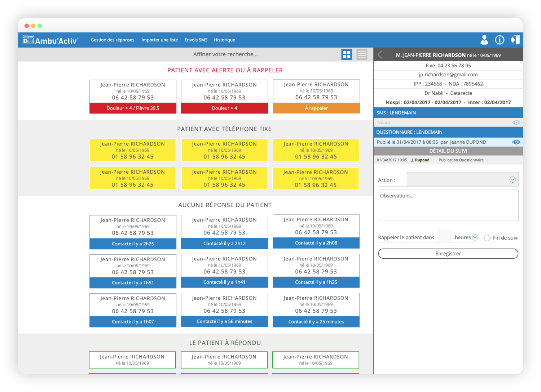Open the user profile icon
541x392 pixels.
click(484, 40)
